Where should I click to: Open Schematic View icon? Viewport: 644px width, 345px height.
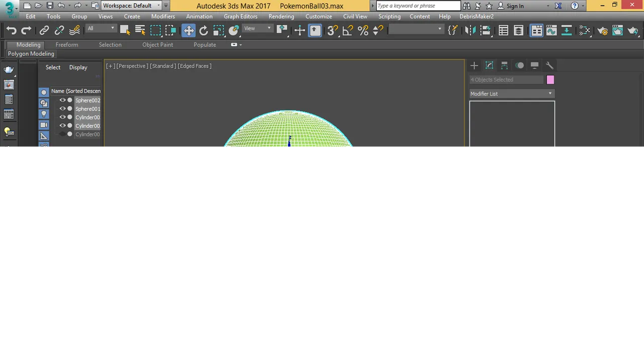click(x=567, y=31)
